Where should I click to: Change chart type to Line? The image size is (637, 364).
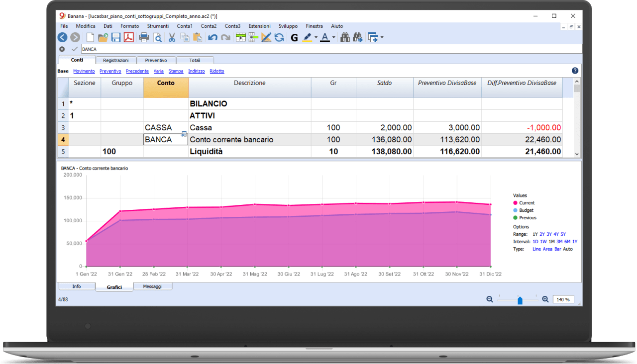click(x=536, y=249)
